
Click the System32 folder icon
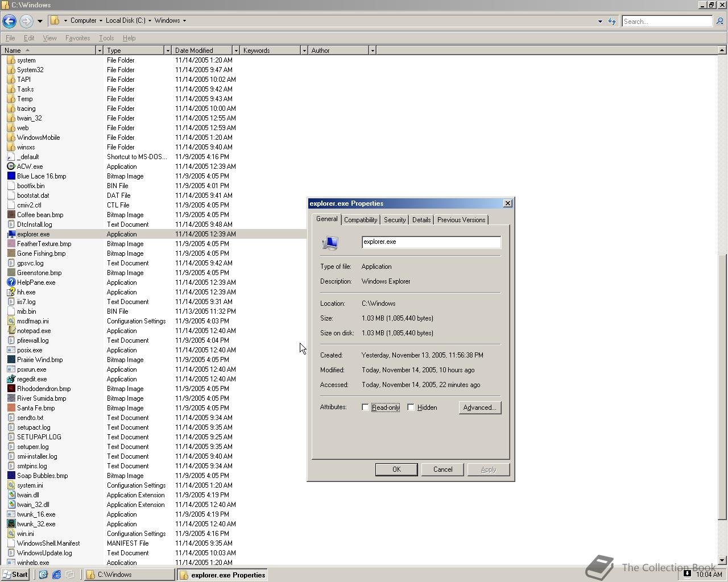point(11,70)
